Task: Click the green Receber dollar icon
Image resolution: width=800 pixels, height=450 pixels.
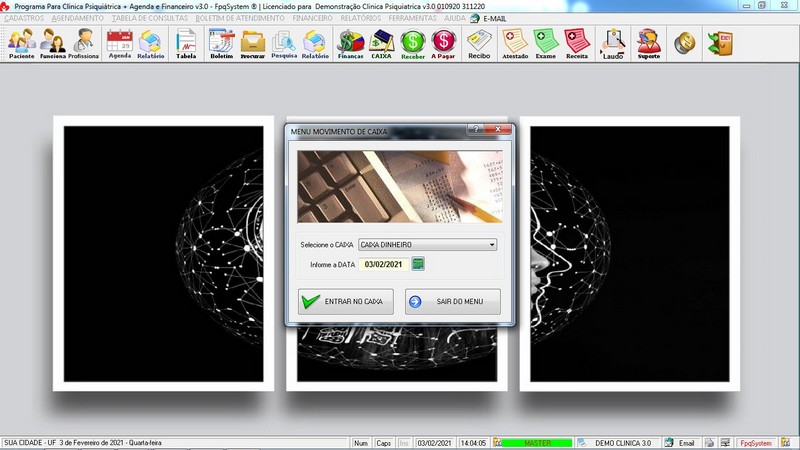Action: [413, 44]
